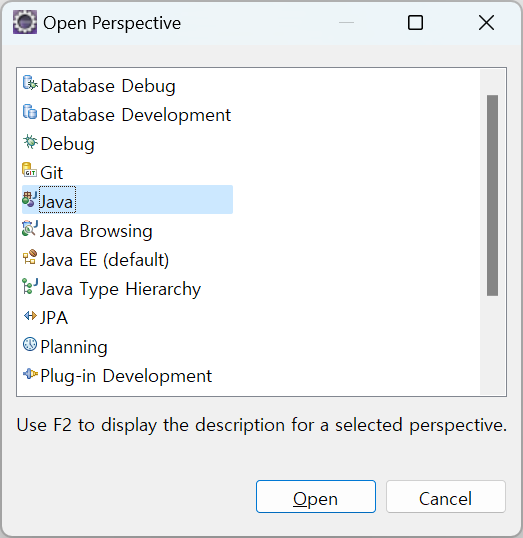The width and height of the screenshot is (523, 538).
Task: Choose the Java Browsing perspective entry
Action: point(88,231)
